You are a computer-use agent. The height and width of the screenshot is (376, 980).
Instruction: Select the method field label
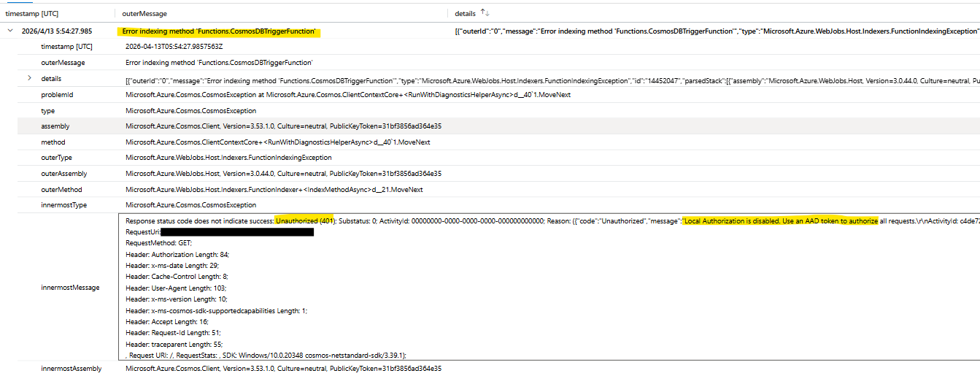tap(53, 142)
